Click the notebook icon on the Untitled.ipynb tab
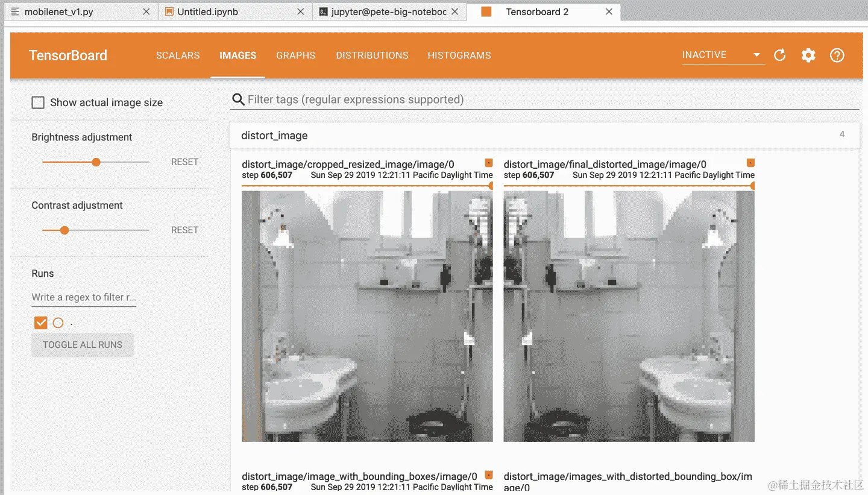The width and height of the screenshot is (868, 495). (x=169, y=11)
